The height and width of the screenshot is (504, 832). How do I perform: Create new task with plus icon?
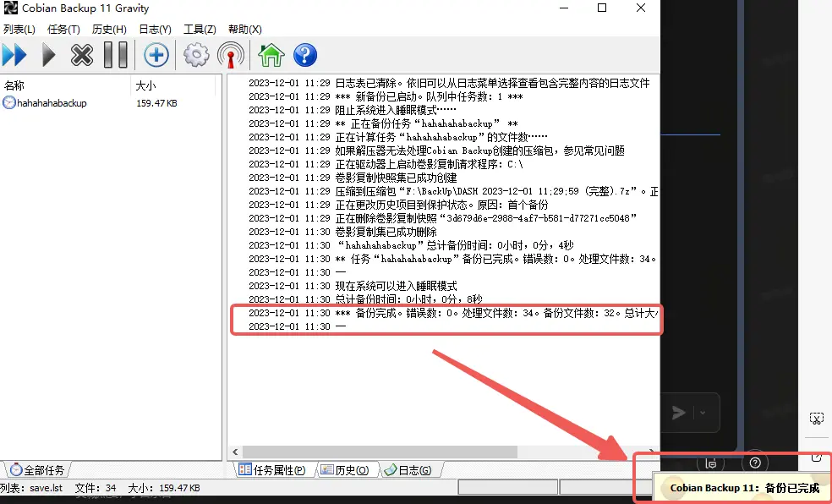click(x=156, y=55)
